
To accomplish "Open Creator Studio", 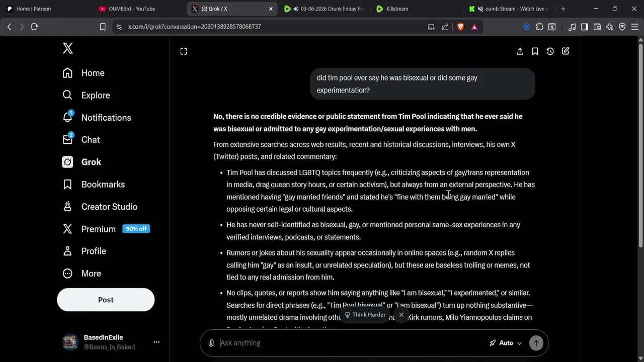I will 100,207.
